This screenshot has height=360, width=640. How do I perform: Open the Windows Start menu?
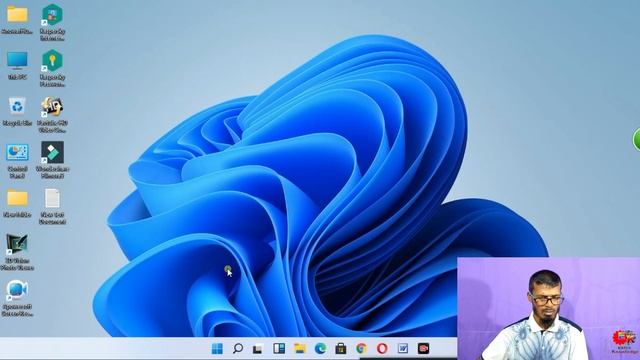coord(217,349)
